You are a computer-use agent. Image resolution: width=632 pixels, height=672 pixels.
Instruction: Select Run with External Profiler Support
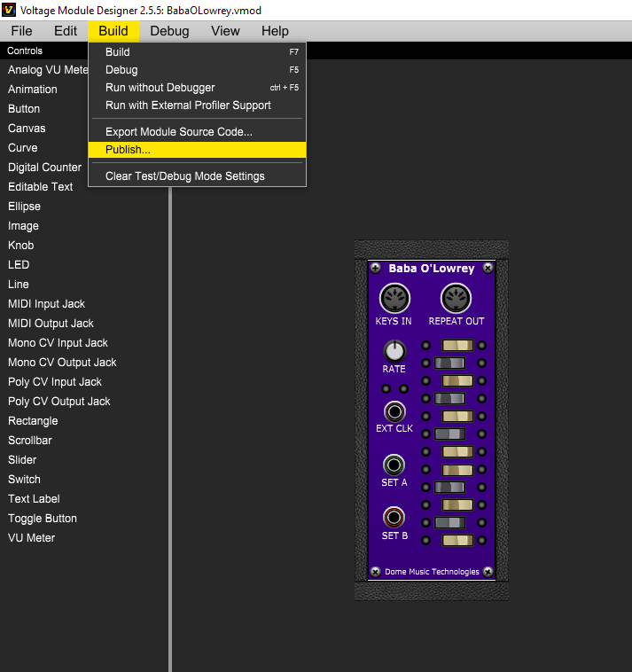[197, 105]
